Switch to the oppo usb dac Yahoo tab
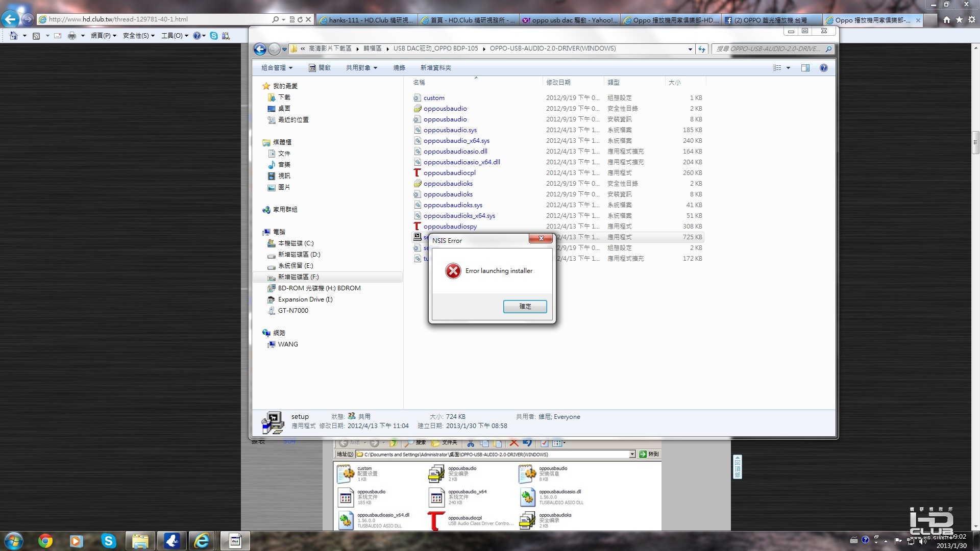 click(570, 20)
